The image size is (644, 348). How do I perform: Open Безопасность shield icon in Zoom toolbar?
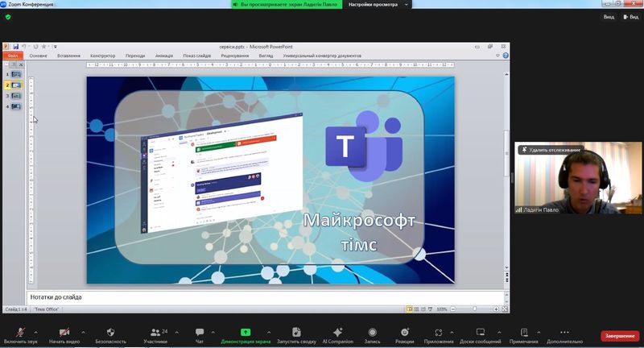point(110,332)
